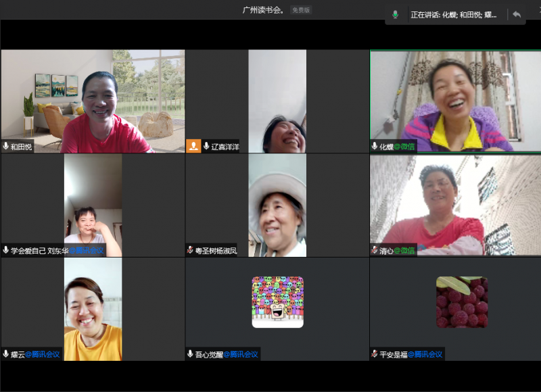The image size is (541, 392).
Task: Click the orange host icon beside 辽喜洋洋
Action: 193,146
